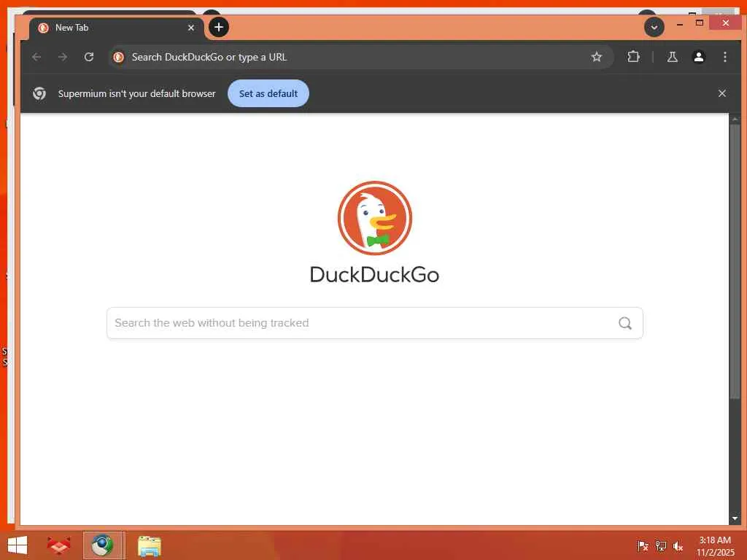
Task: Dismiss the default browser infobar
Action: click(721, 93)
